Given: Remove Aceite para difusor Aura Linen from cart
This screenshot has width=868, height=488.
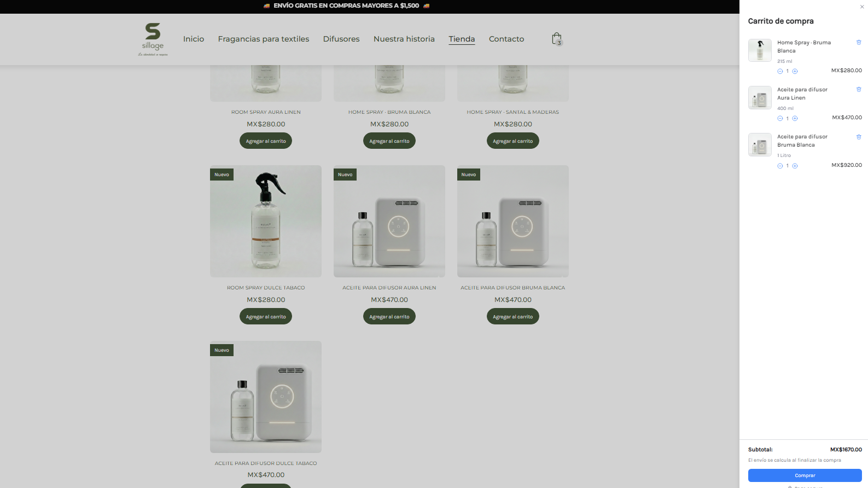Looking at the screenshot, I should coord(859,89).
